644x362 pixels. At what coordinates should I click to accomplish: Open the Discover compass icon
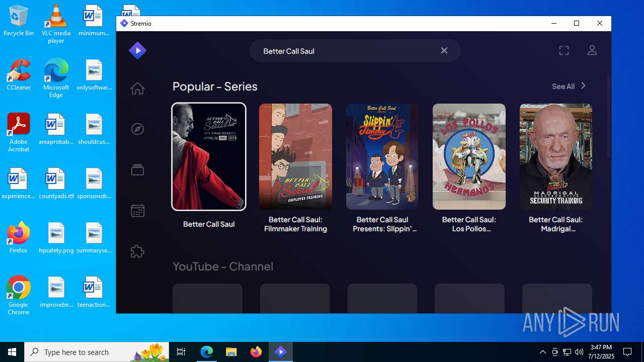click(x=137, y=129)
